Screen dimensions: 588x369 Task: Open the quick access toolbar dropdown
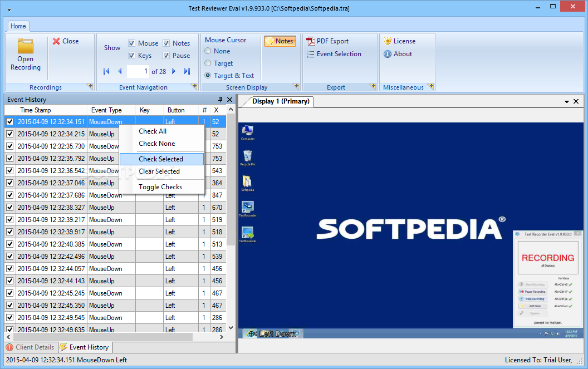pyautogui.click(x=9, y=9)
